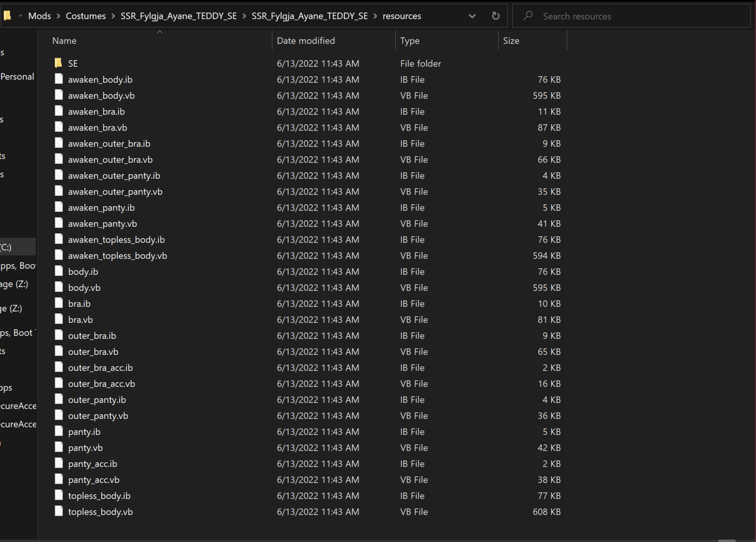The width and height of the screenshot is (756, 542).
Task: Select awaken_bra.ib file icon
Action: (59, 111)
